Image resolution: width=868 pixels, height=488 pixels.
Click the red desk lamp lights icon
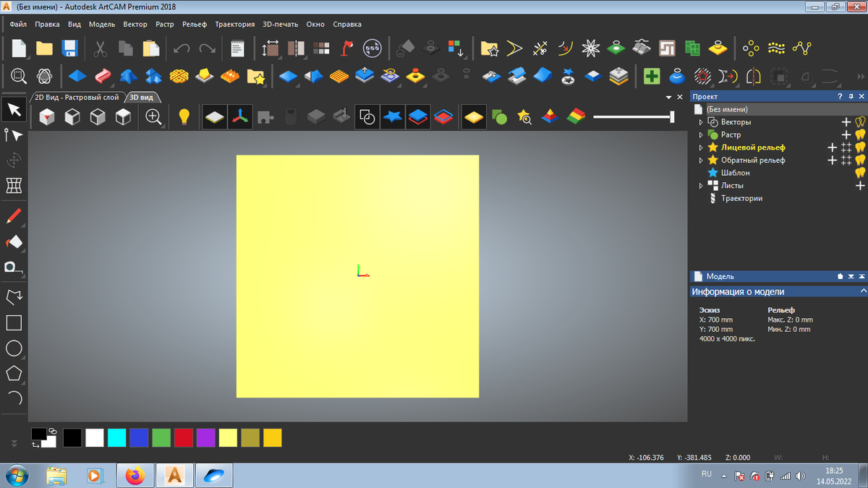point(347,48)
